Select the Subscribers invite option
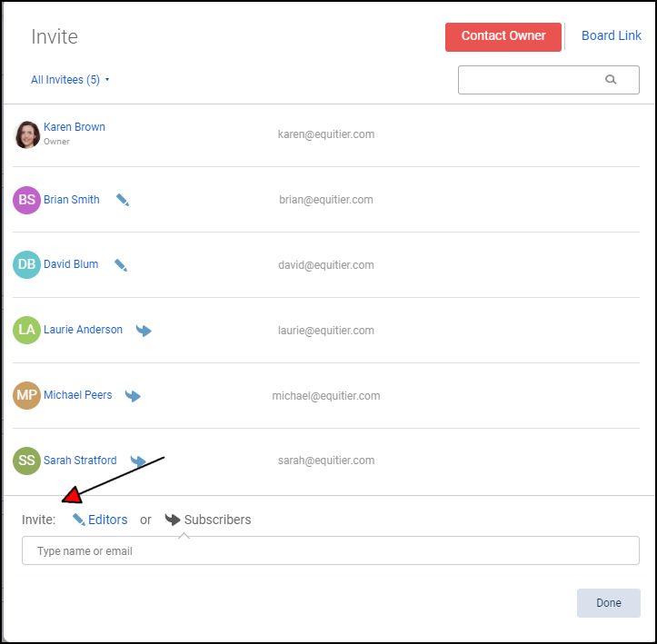The image size is (657, 644). [208, 520]
